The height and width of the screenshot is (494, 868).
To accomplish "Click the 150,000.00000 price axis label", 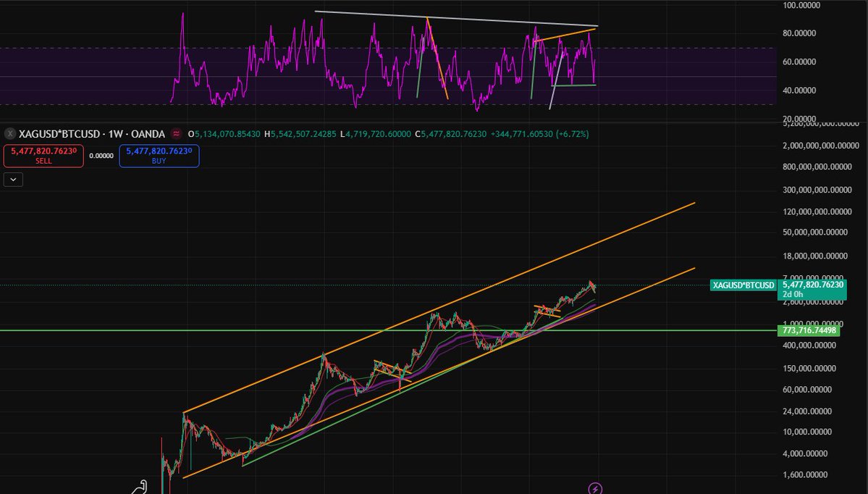I will (809, 368).
